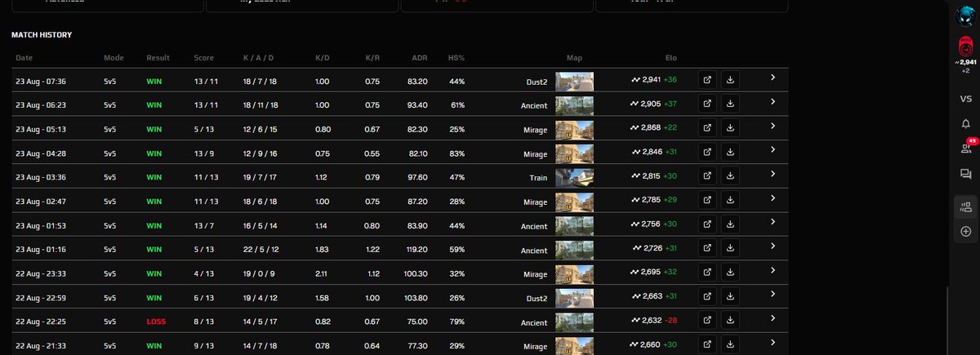Click the Date column header
Viewport: 980px width, 355px height.
click(24, 58)
